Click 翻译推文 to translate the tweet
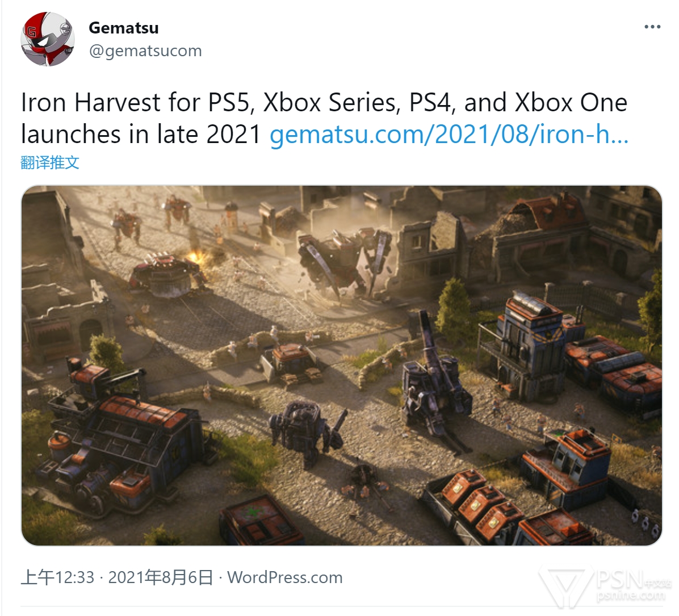The height and width of the screenshot is (616, 679). point(50,162)
